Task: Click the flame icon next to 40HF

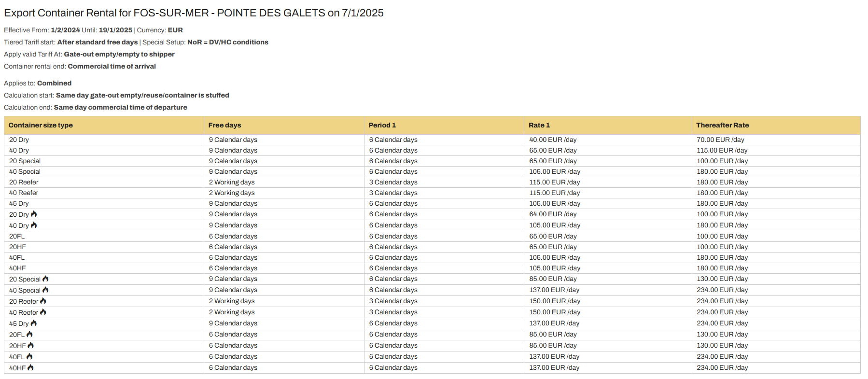Action: click(31, 367)
